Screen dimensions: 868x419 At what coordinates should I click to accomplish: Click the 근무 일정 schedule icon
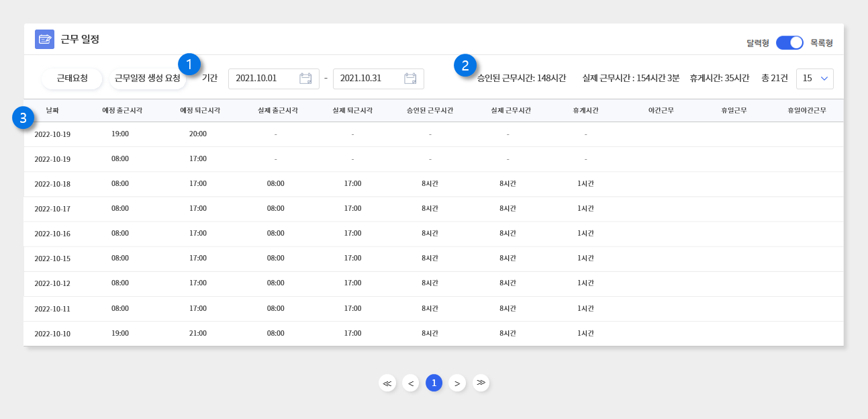(x=44, y=39)
